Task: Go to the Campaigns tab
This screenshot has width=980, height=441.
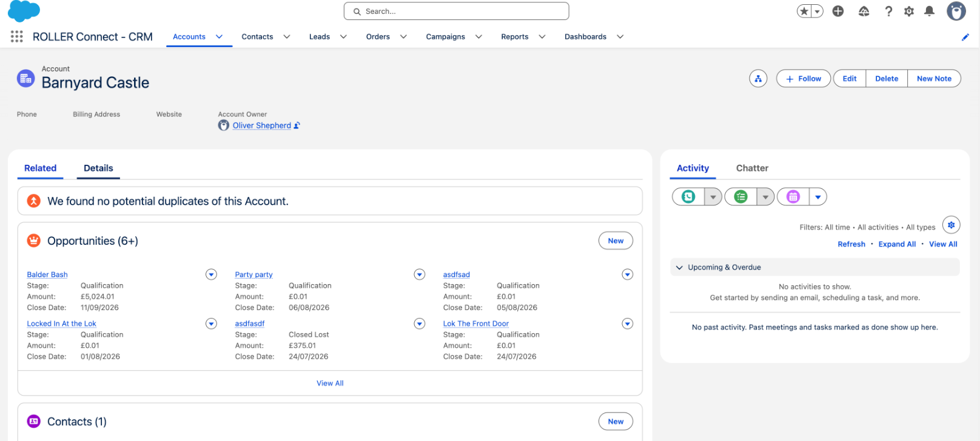Action: pyautogui.click(x=446, y=37)
